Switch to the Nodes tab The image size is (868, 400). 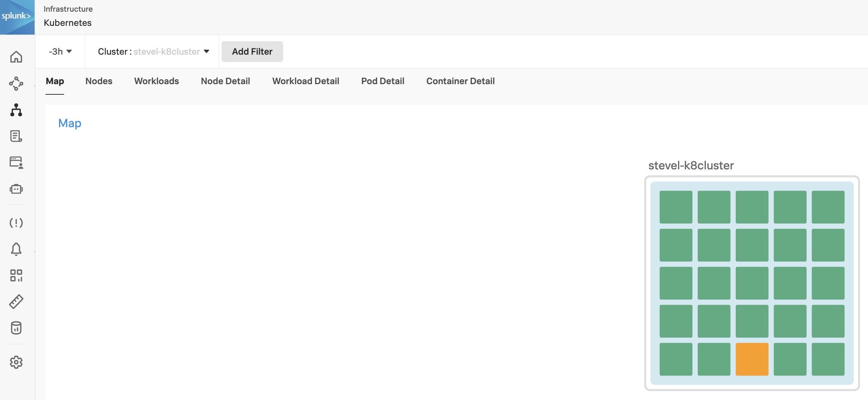tap(99, 81)
